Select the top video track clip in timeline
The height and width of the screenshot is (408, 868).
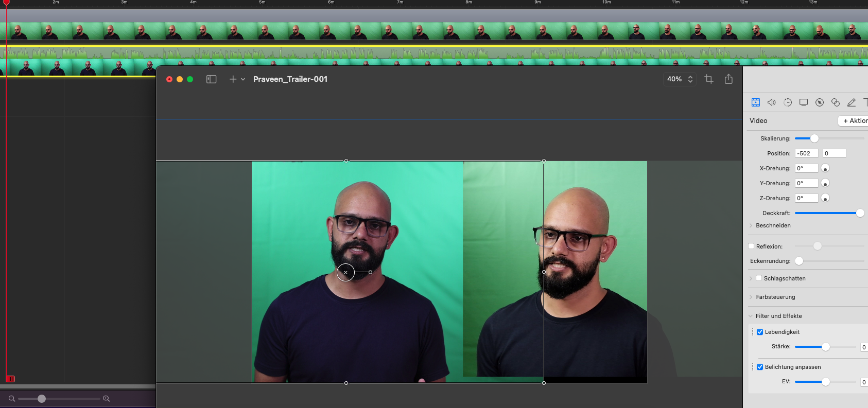pos(434,31)
